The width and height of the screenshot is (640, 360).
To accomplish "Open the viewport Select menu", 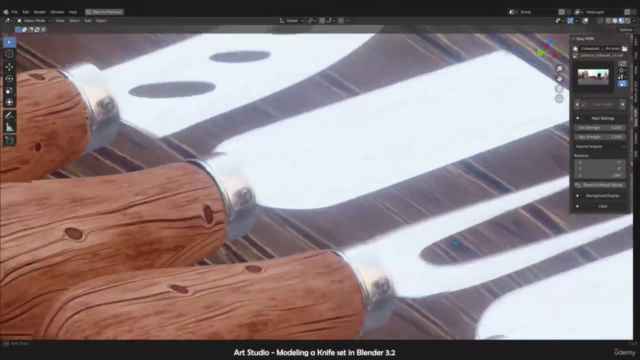I will tap(74, 20).
